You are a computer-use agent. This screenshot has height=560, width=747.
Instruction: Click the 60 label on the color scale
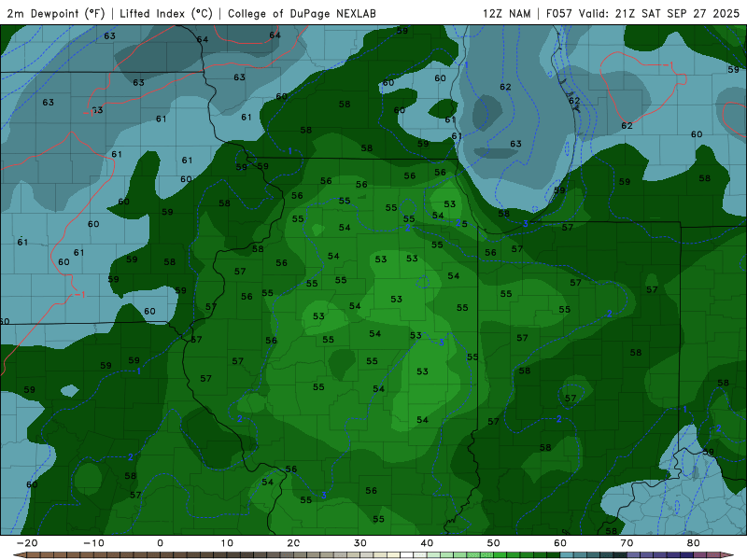[x=560, y=543]
